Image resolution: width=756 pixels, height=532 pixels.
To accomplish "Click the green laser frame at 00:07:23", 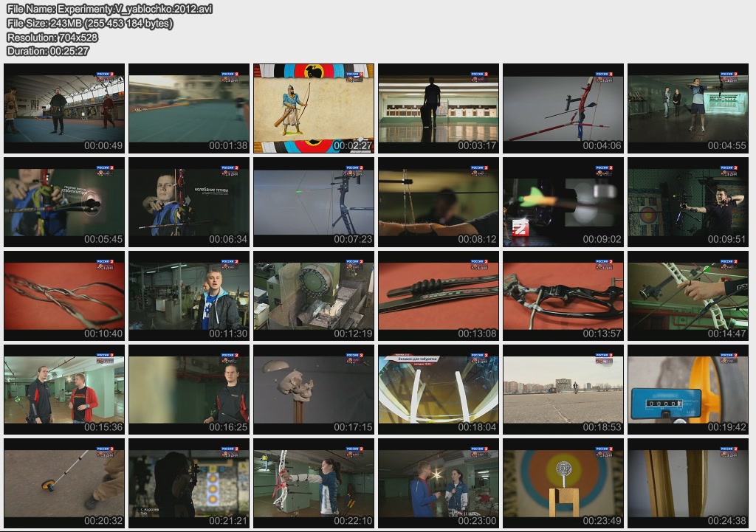I will click(314, 202).
